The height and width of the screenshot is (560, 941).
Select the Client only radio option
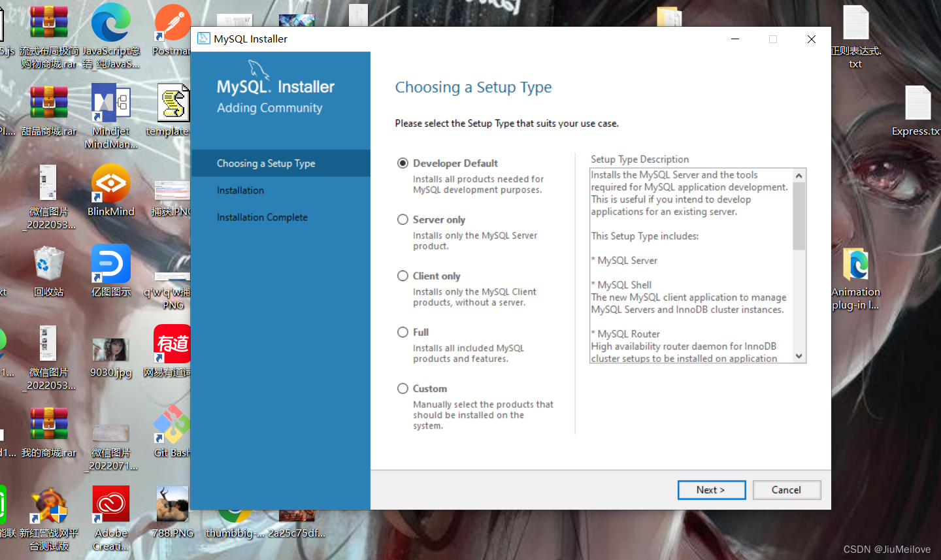coord(403,276)
